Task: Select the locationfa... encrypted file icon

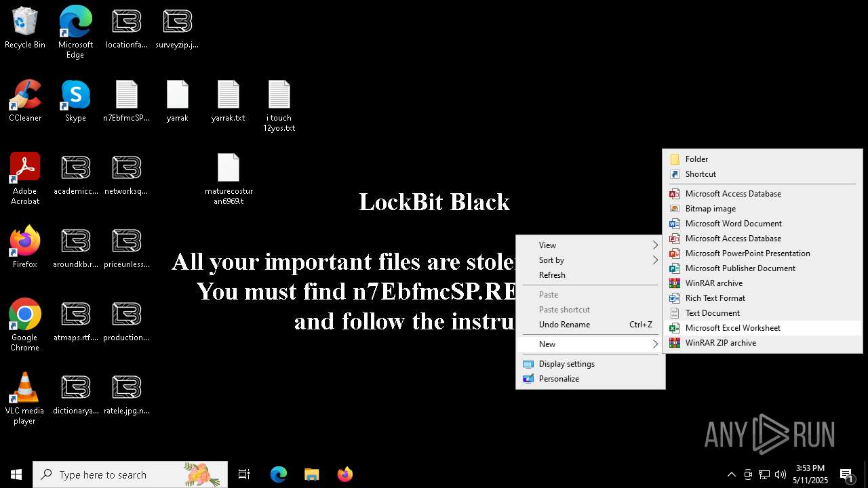Action: tap(126, 28)
